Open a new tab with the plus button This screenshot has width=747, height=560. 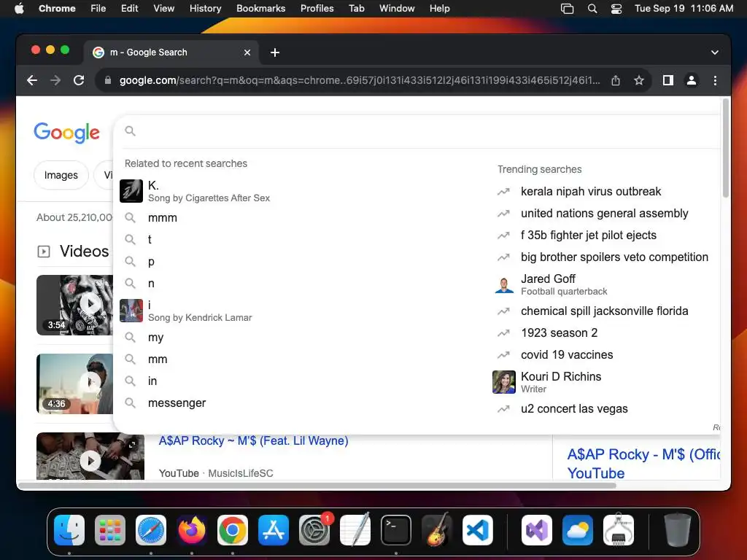(275, 52)
